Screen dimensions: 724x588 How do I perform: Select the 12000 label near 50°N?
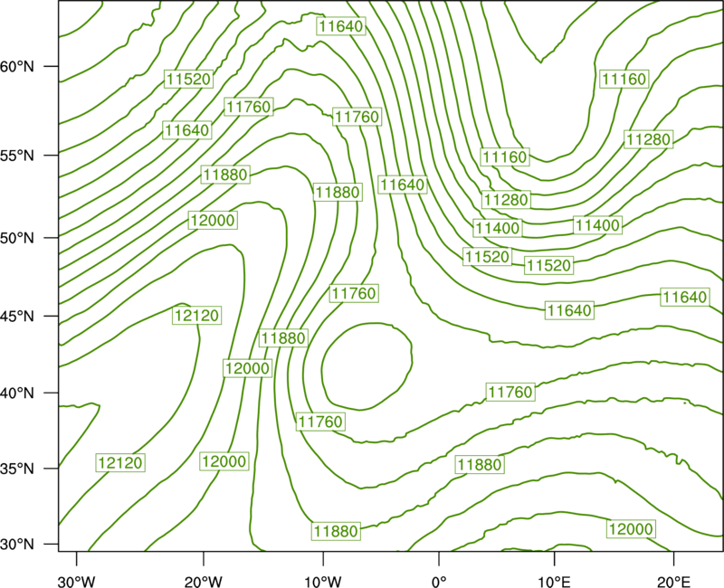coord(213,220)
